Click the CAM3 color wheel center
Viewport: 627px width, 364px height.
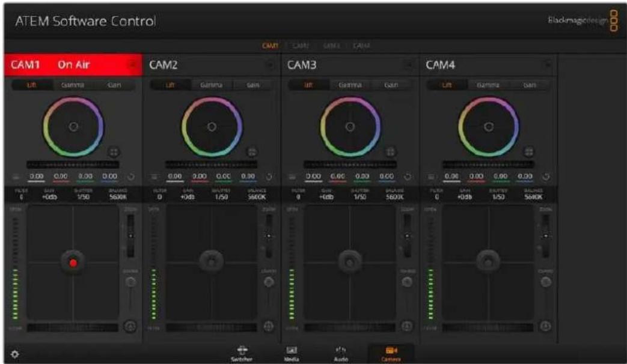pos(350,127)
